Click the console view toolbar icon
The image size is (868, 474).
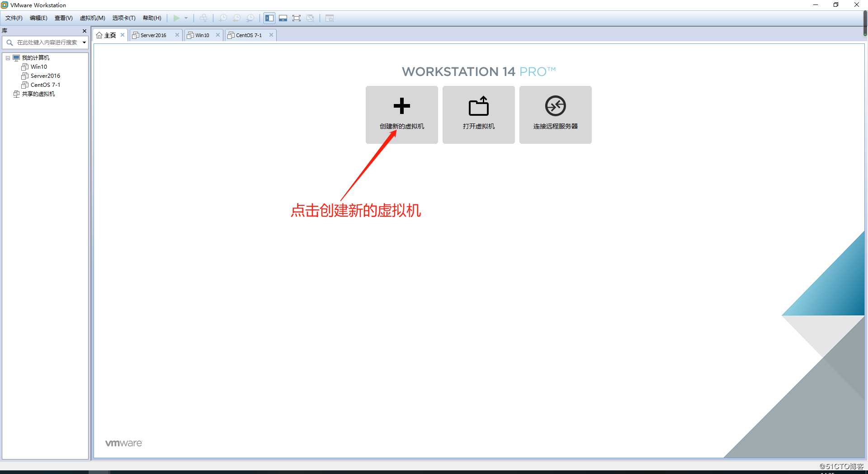[330, 18]
